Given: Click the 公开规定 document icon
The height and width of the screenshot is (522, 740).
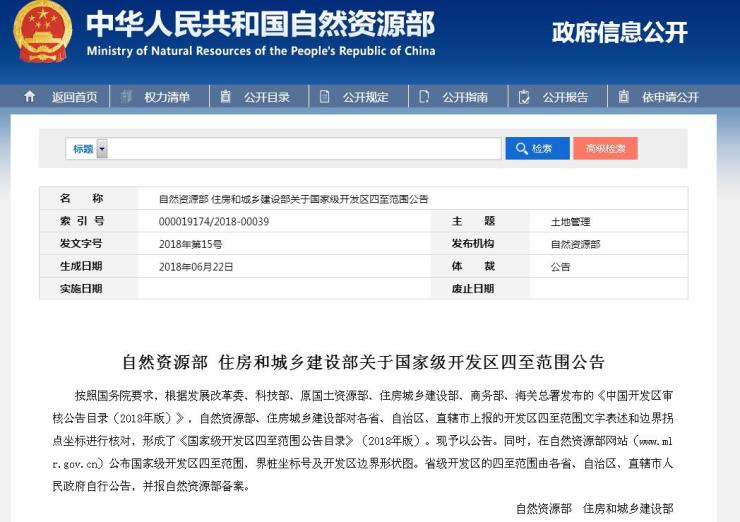Looking at the screenshot, I should (x=325, y=97).
